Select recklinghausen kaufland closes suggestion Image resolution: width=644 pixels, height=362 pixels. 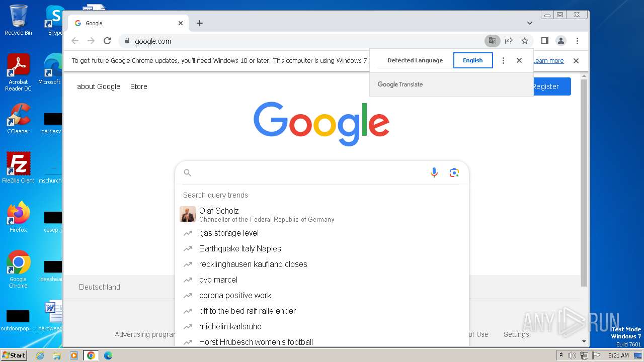click(322, 264)
